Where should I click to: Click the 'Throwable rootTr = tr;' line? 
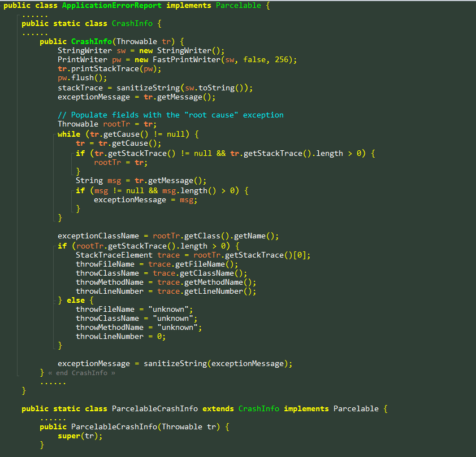click(107, 124)
